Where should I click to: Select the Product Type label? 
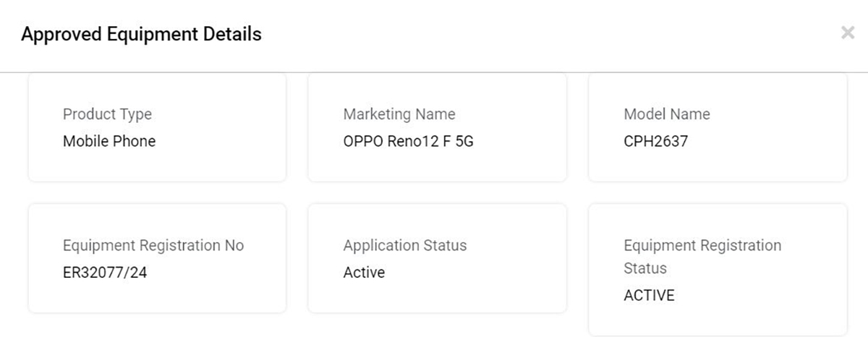107,114
